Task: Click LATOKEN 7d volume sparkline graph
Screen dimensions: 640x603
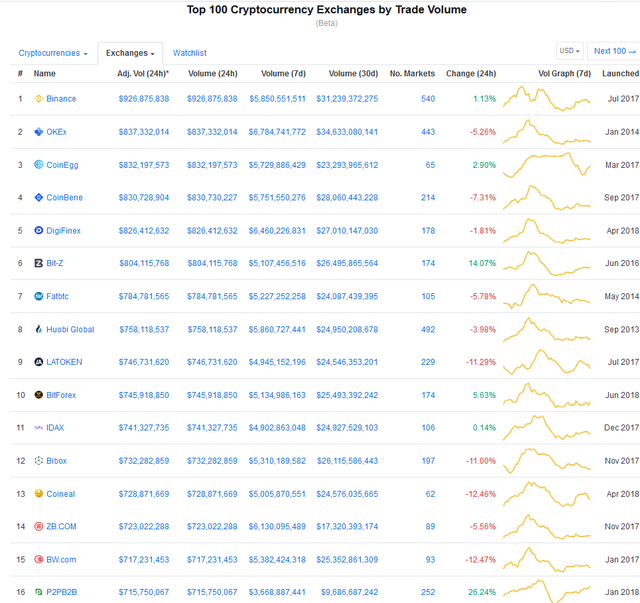Action: pos(547,362)
